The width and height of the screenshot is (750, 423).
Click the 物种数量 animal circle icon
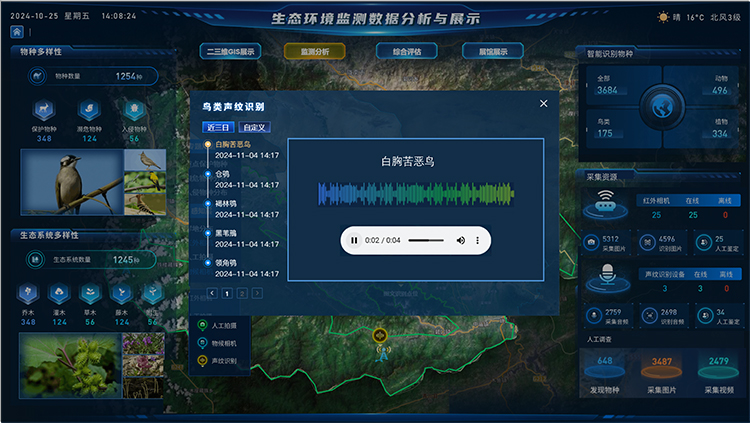click(37, 76)
